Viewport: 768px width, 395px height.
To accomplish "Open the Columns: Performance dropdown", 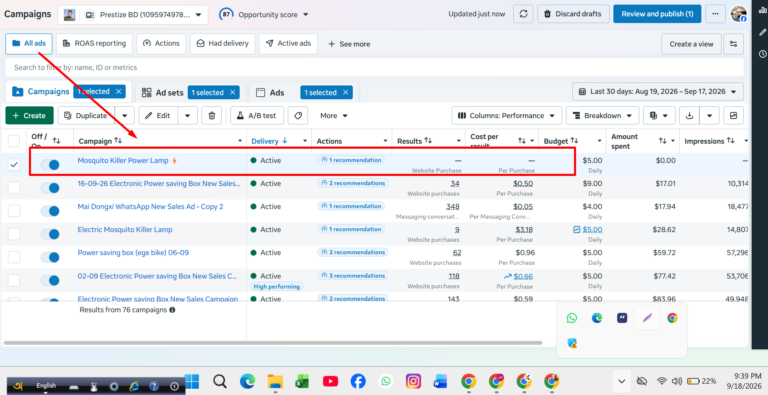I will point(506,116).
